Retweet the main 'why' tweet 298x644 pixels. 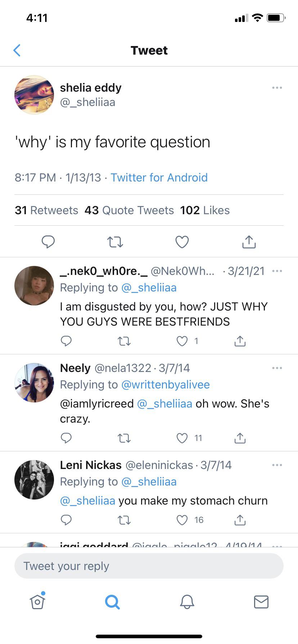(x=115, y=242)
